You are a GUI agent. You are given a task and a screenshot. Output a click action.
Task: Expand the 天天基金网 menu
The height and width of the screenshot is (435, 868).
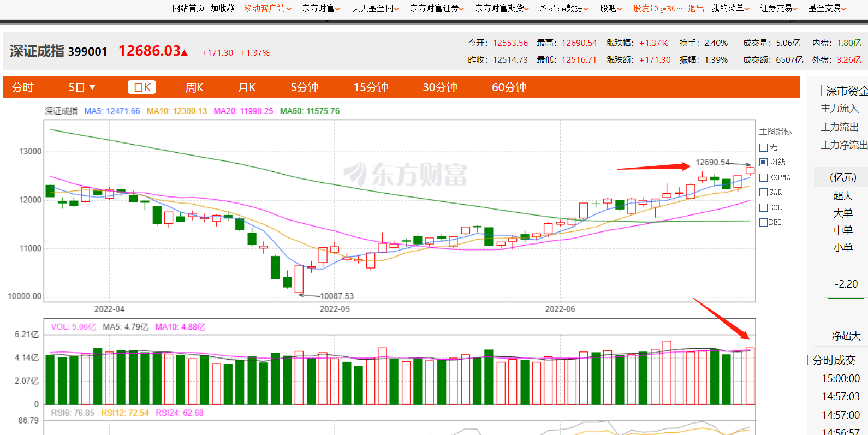(x=376, y=8)
